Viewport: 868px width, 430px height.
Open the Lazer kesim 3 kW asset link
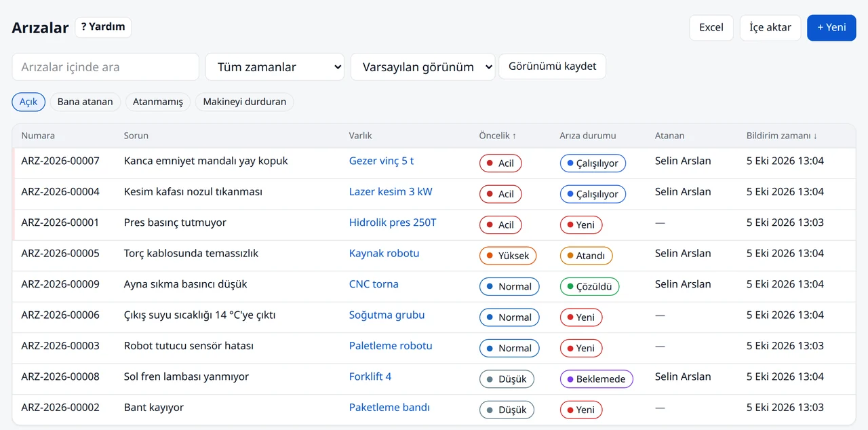pos(391,192)
